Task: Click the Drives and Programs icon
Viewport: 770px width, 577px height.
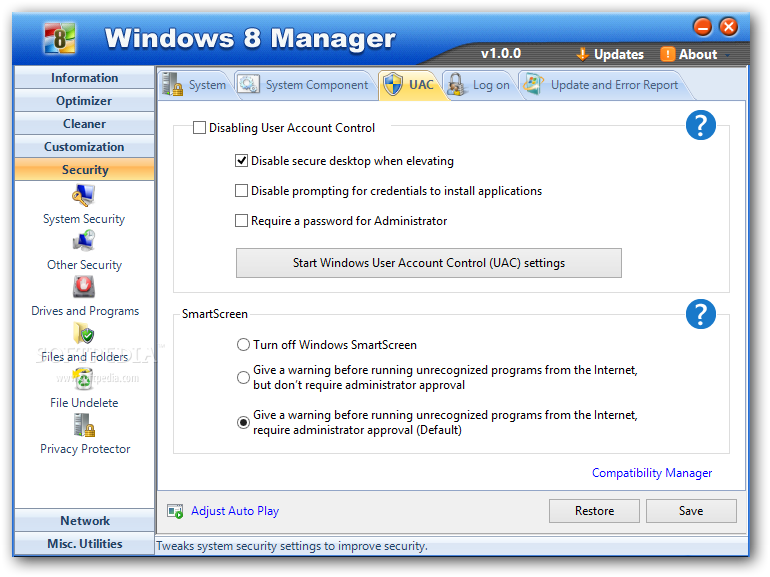Action: 83,287
